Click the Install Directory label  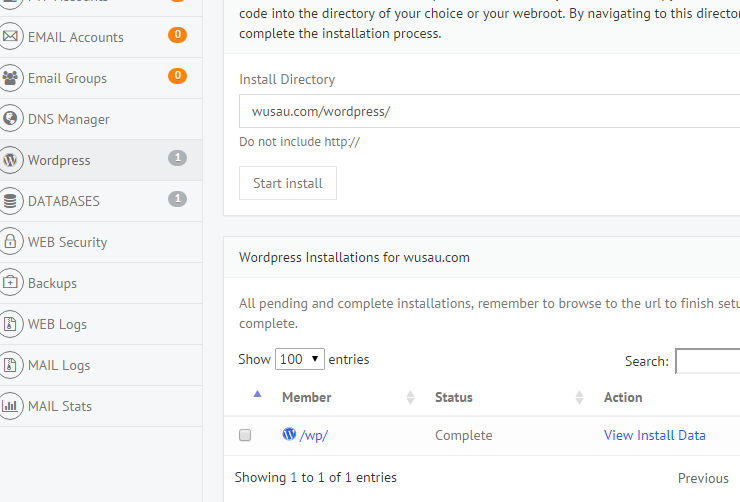[287, 79]
